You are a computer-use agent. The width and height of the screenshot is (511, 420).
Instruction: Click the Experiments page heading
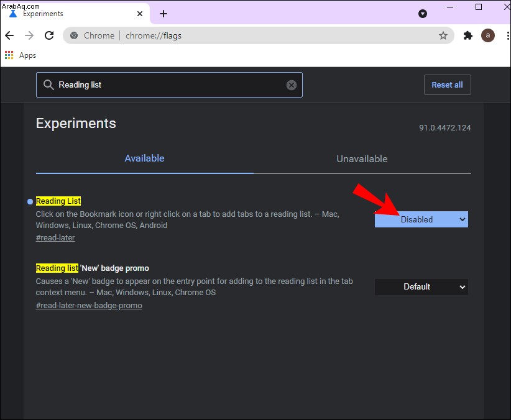coord(76,124)
